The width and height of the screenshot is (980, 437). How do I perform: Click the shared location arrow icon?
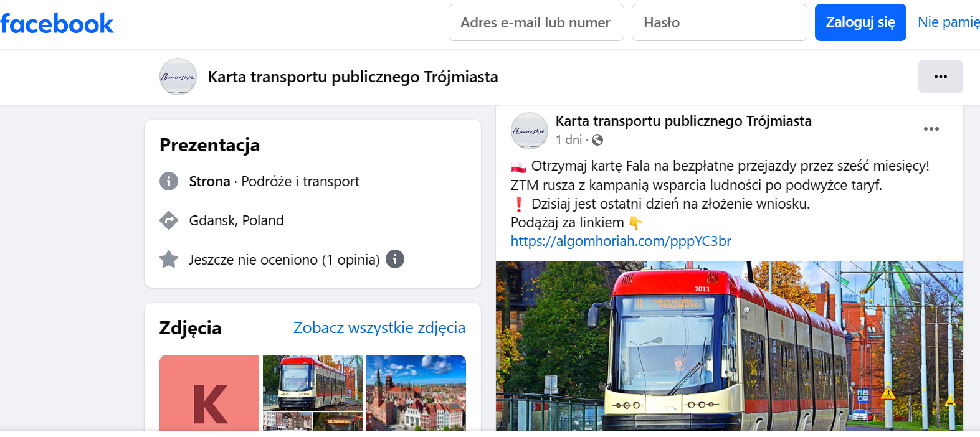pyautogui.click(x=168, y=220)
